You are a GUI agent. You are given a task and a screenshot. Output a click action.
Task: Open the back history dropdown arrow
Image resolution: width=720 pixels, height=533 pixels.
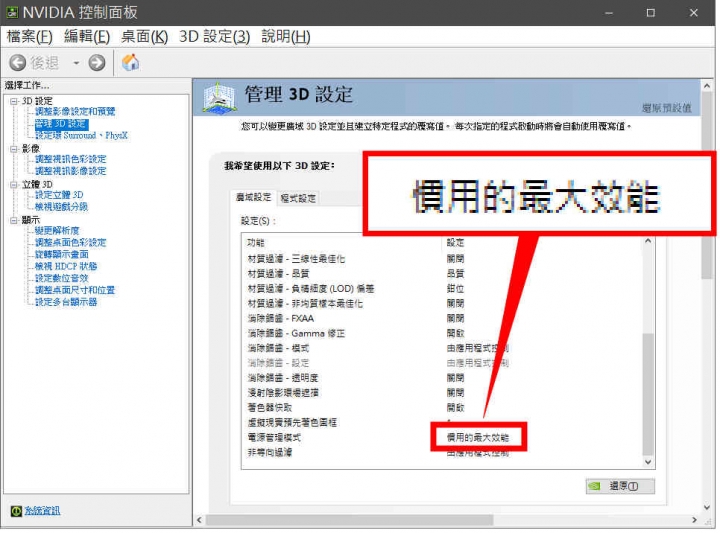76,63
